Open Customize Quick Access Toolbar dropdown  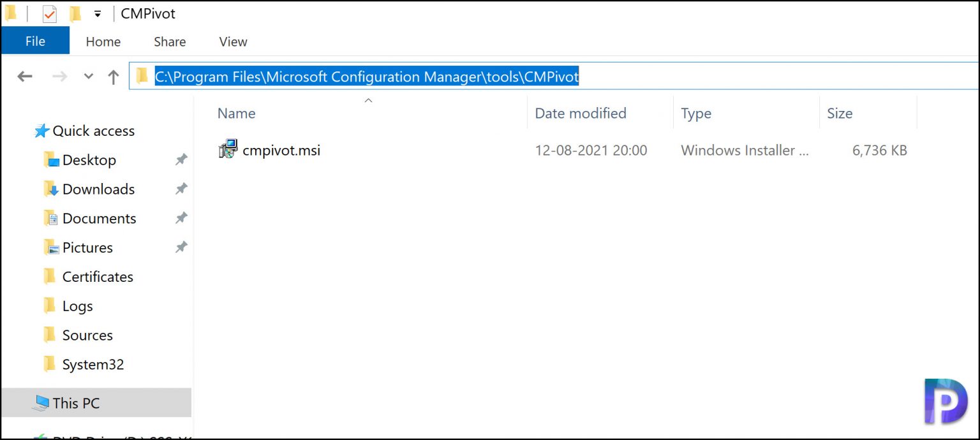coord(97,13)
